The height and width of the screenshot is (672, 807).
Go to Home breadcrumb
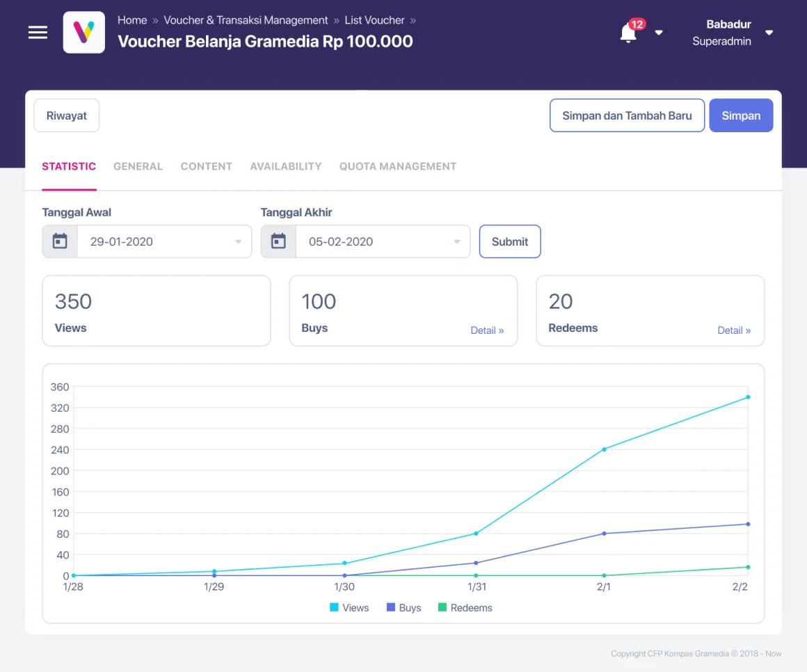click(x=132, y=20)
